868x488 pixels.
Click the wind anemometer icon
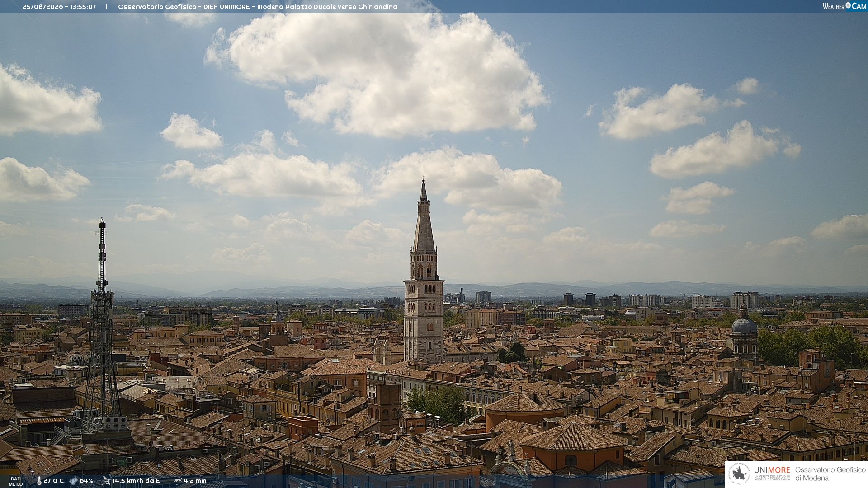tap(106, 481)
